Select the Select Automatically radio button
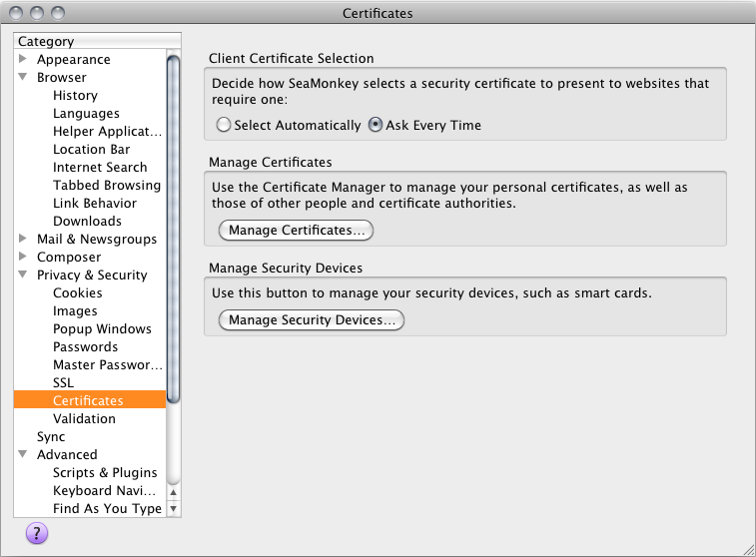The image size is (756, 557). [x=224, y=125]
